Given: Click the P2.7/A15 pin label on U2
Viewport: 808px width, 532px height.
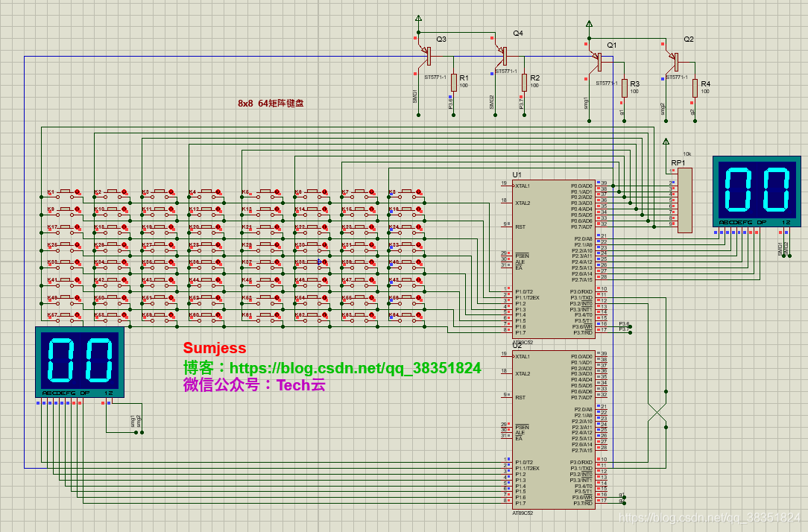Looking at the screenshot, I should click(x=584, y=451).
